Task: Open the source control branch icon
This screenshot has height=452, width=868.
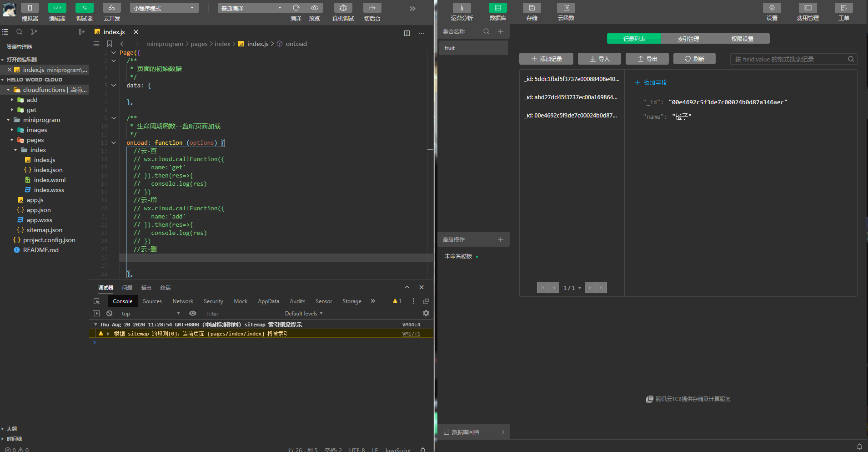Action: (34, 32)
